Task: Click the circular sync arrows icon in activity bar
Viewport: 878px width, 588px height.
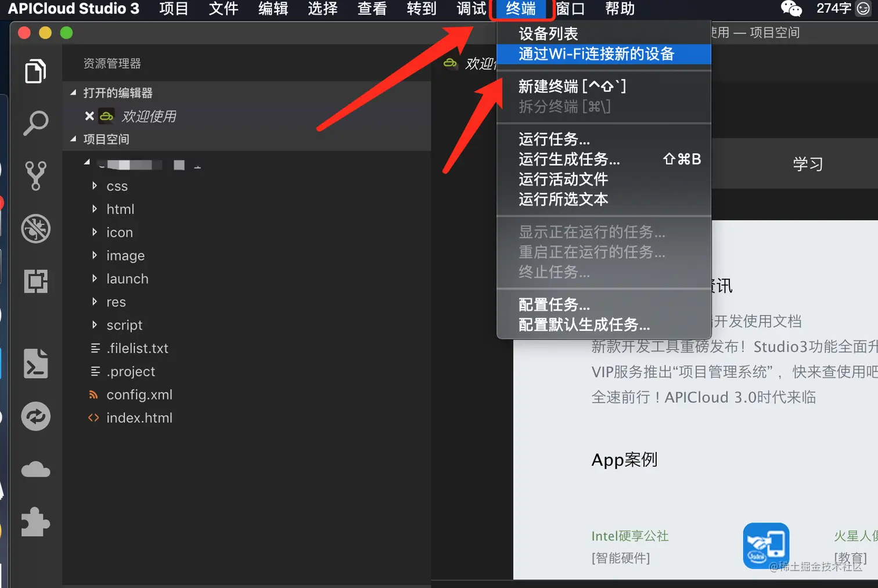Action: pyautogui.click(x=35, y=417)
